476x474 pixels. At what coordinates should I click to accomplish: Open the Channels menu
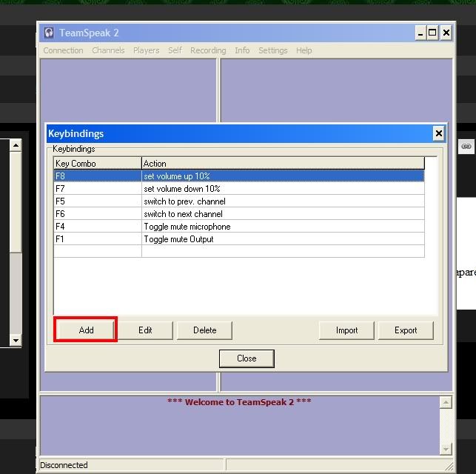tap(108, 50)
